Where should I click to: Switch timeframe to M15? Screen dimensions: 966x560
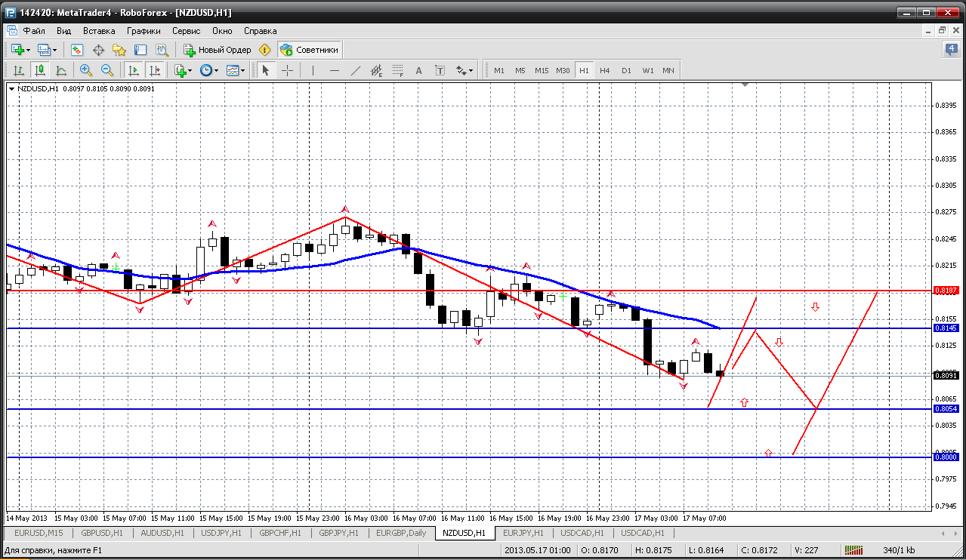click(x=542, y=70)
